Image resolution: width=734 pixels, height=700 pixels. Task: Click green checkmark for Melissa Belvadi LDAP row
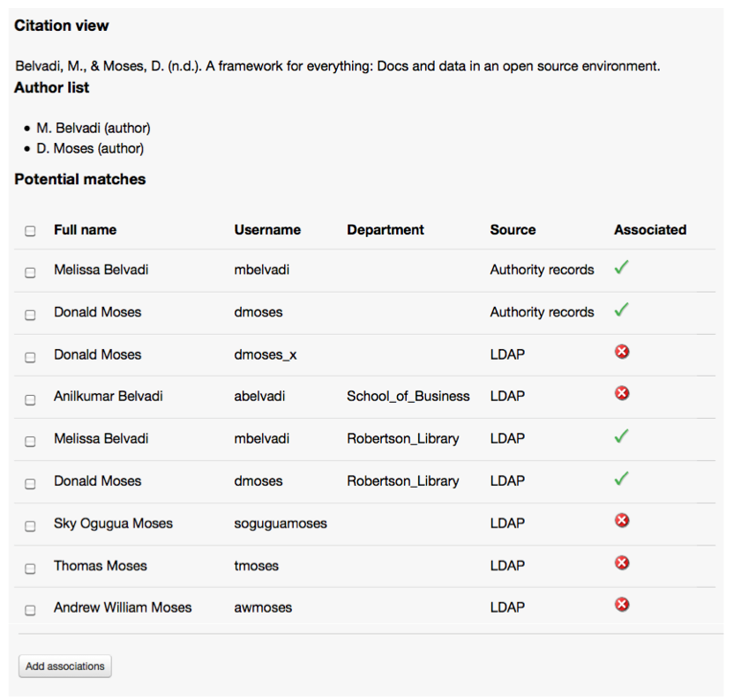621,436
